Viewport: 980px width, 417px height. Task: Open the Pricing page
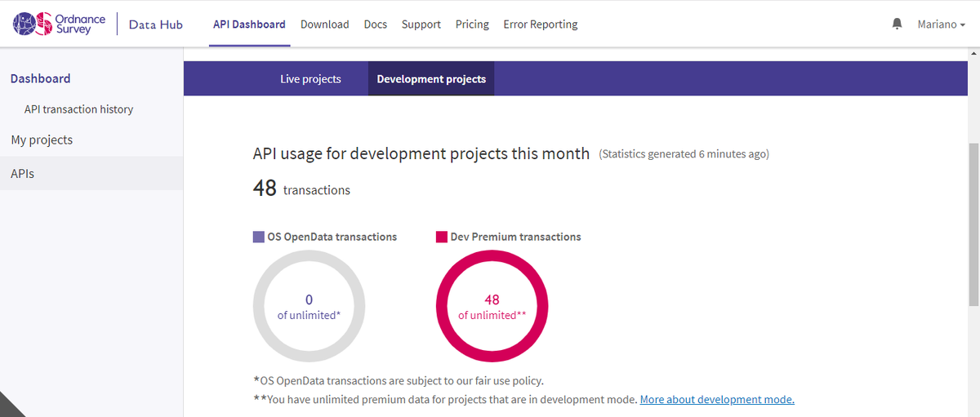click(472, 24)
